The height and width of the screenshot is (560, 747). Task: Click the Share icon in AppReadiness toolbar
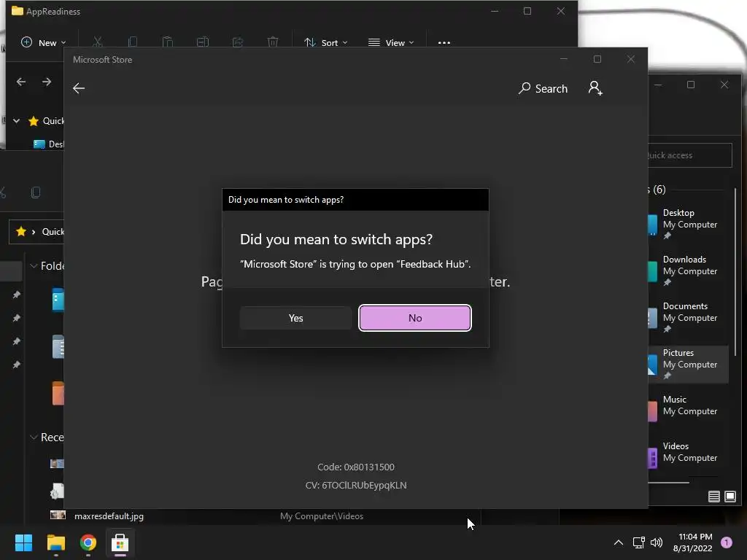[238, 42]
